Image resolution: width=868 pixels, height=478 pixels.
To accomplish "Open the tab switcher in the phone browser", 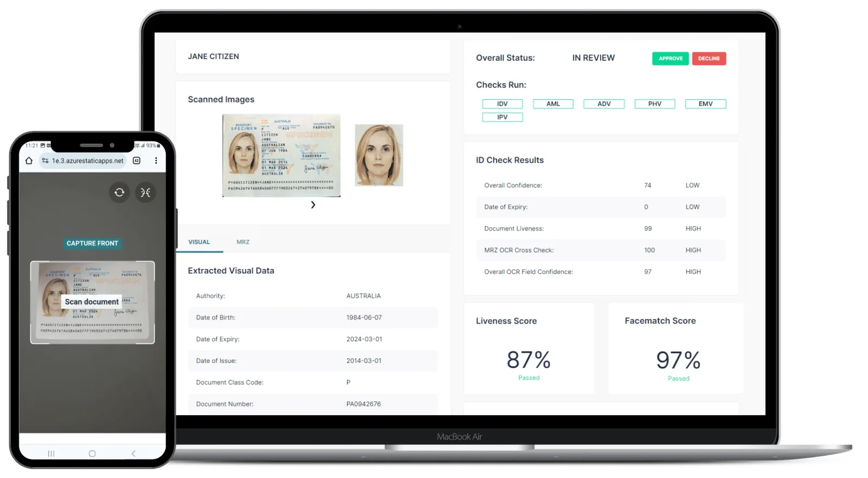I will 137,161.
